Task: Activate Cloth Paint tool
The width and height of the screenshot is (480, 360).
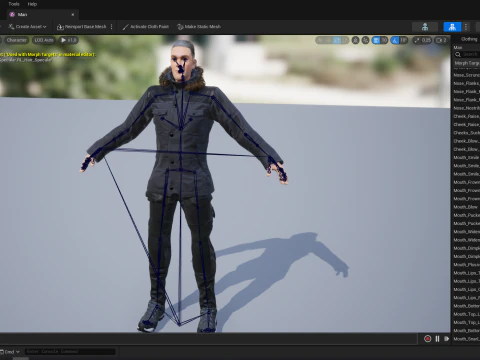Action: point(146,27)
